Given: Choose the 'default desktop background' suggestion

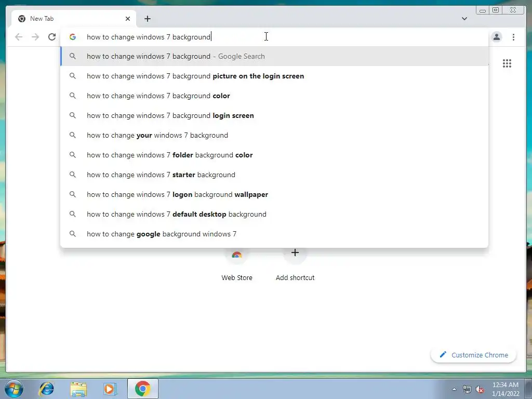Looking at the screenshot, I should pos(274,214).
